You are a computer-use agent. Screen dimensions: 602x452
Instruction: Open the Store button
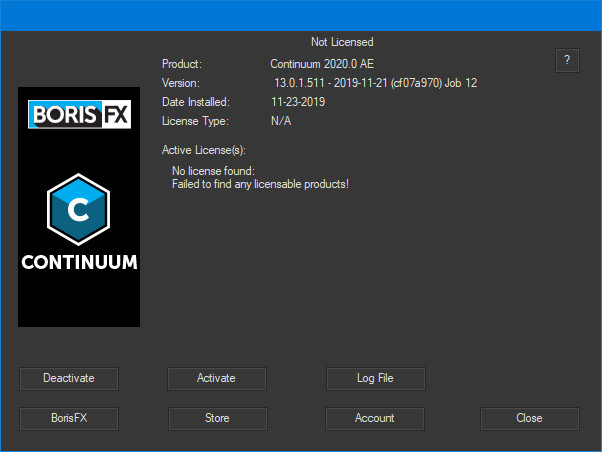(x=217, y=419)
